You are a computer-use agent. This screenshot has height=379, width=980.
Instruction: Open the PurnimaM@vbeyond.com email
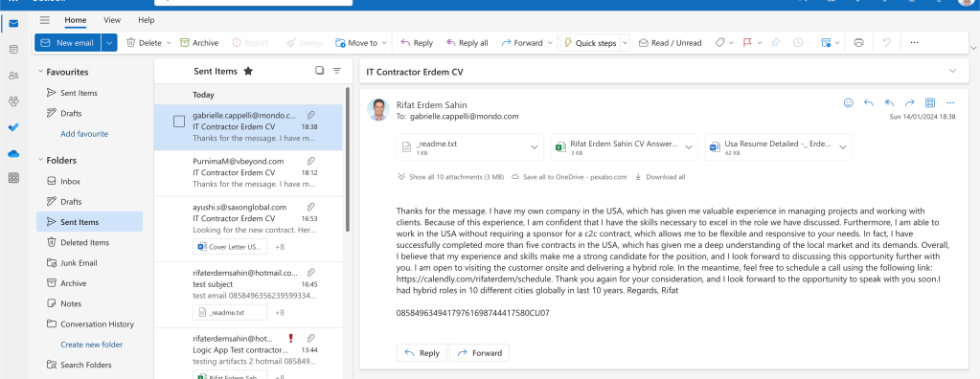pyautogui.click(x=248, y=173)
